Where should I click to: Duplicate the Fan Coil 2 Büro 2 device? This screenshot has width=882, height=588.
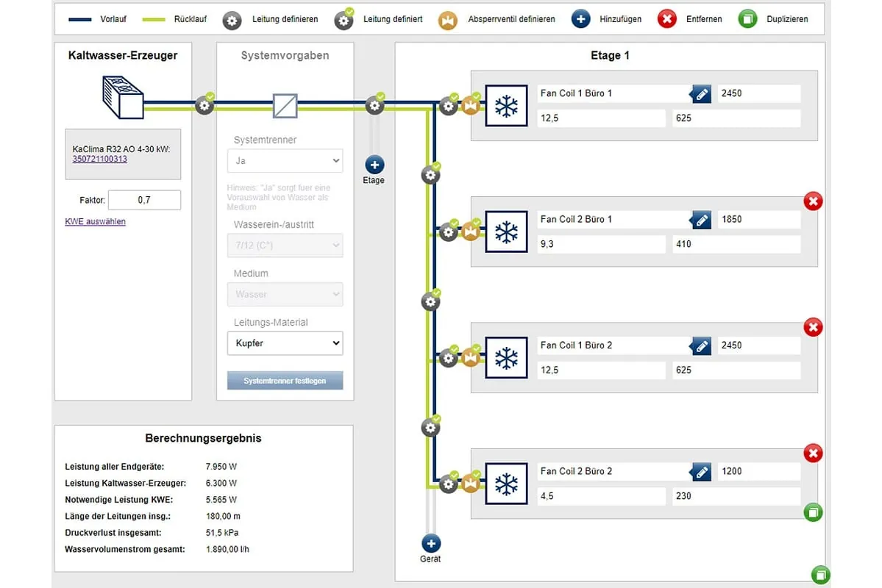813,512
